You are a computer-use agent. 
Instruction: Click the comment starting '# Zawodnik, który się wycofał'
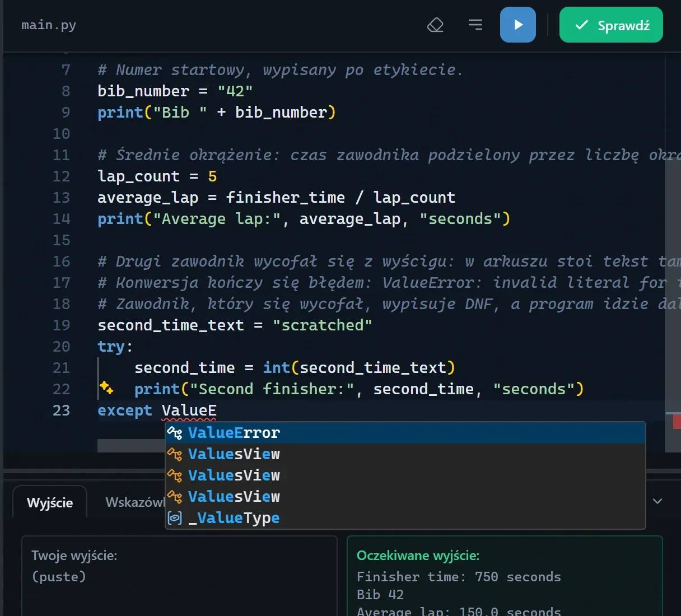[389, 304]
